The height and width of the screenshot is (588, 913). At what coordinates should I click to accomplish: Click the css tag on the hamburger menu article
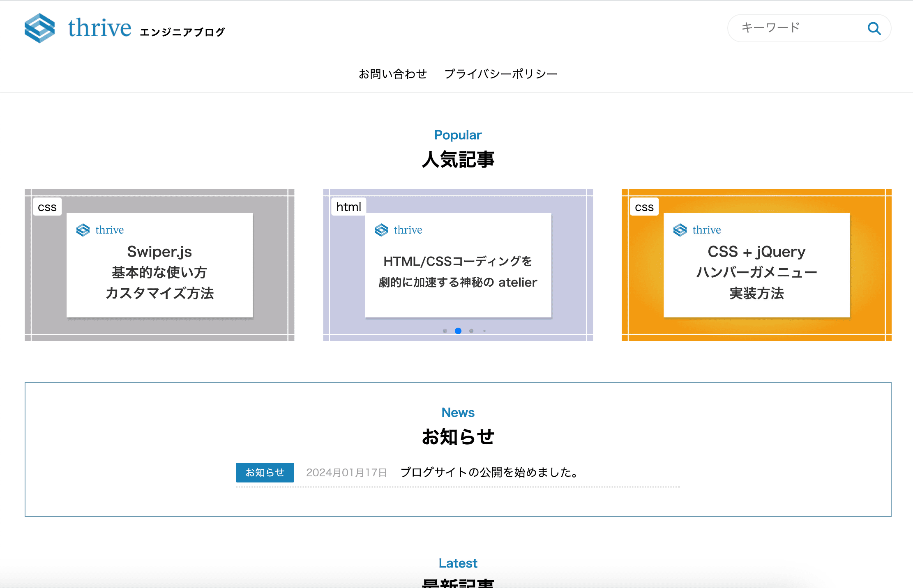tap(644, 207)
